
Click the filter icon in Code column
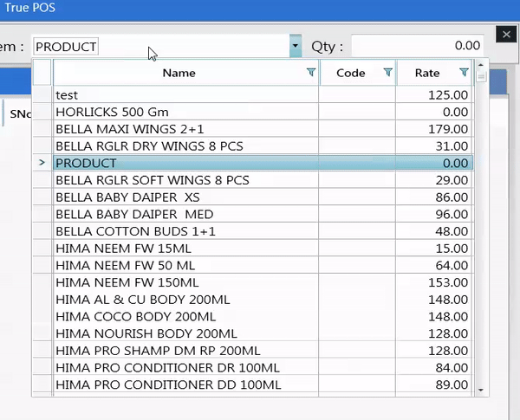pyautogui.click(x=387, y=73)
